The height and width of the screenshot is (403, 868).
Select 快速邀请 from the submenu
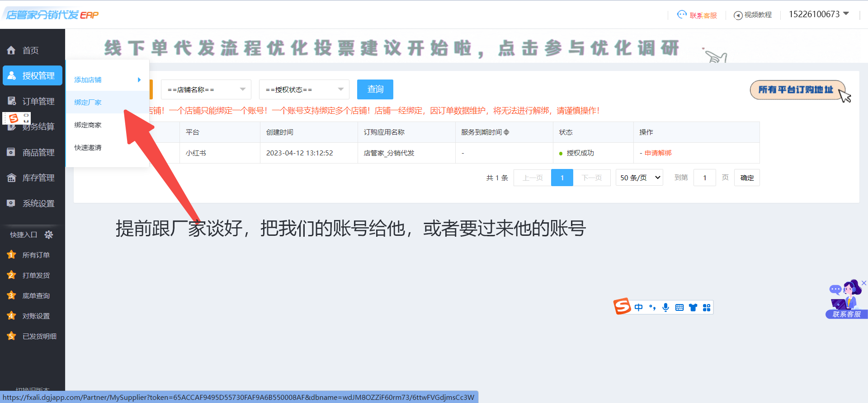[x=88, y=148]
